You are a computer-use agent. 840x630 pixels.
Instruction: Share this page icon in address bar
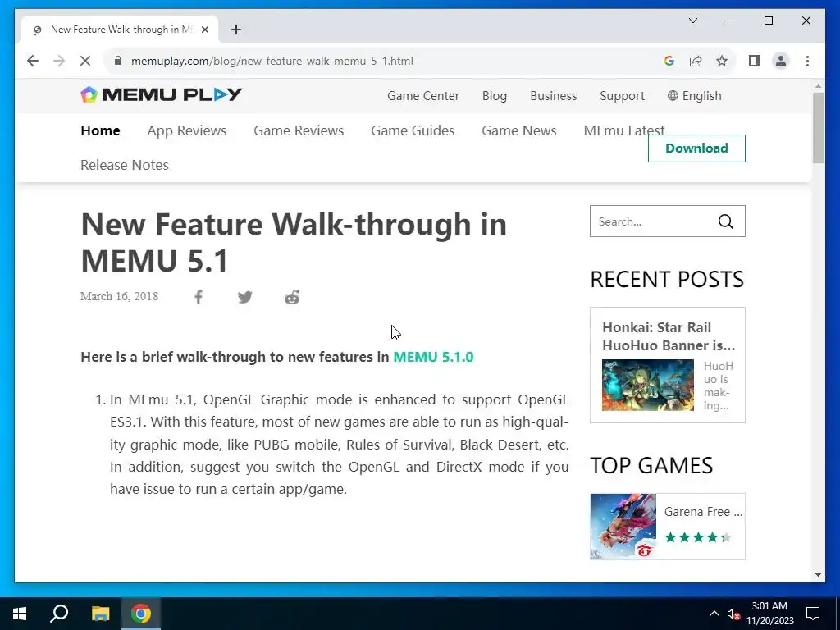696,61
